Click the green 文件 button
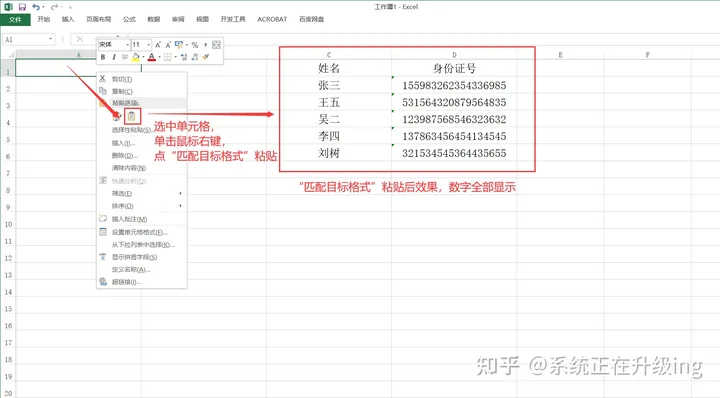The height and width of the screenshot is (398, 720). pos(15,20)
